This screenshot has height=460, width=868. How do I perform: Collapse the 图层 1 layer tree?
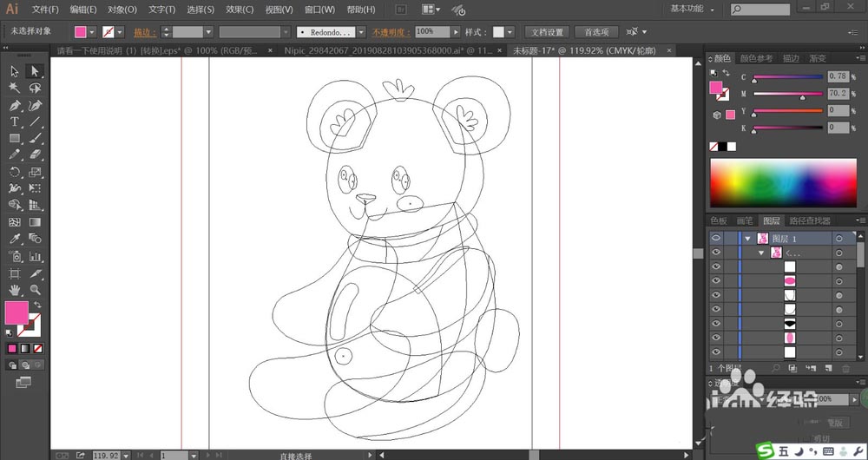click(x=748, y=239)
